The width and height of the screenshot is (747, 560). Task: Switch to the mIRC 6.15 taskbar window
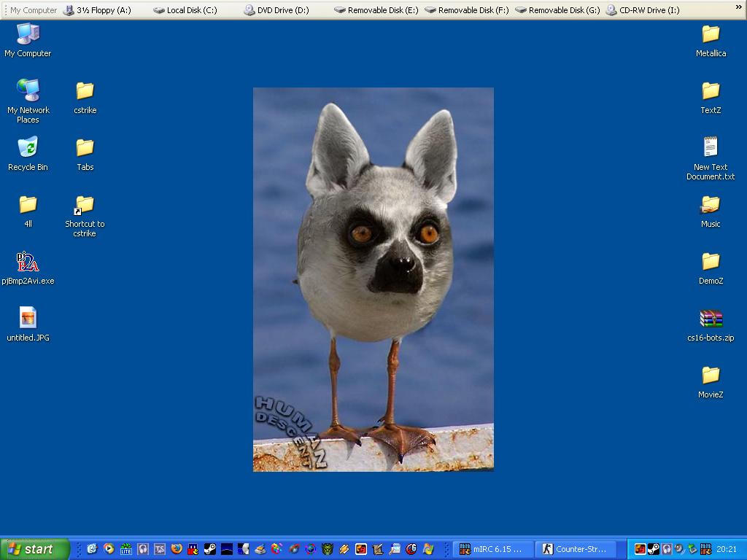[492, 549]
